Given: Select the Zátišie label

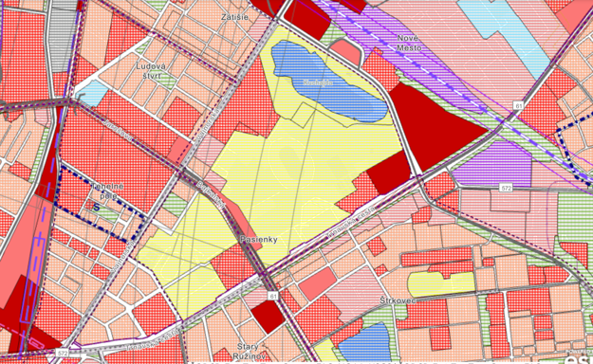Looking at the screenshot, I should pos(235,17).
